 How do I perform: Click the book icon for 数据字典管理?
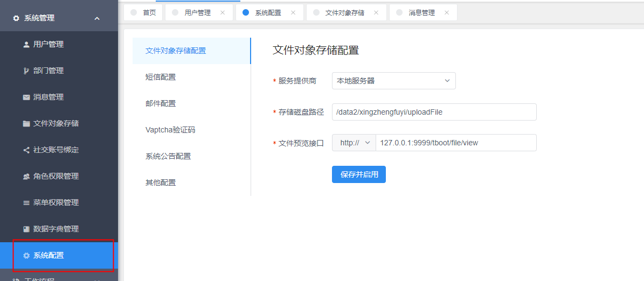pyautogui.click(x=26, y=229)
